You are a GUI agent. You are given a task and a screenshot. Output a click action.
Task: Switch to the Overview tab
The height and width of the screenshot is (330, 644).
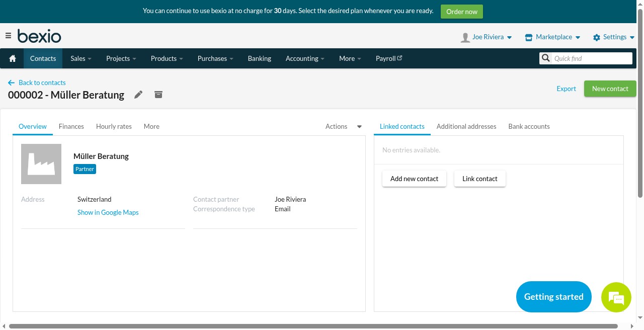pos(33,126)
